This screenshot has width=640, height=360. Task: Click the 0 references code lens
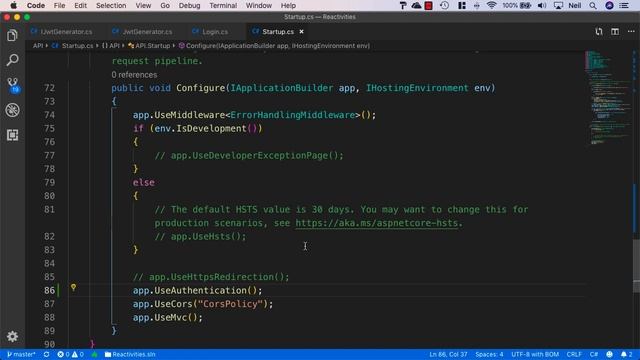click(x=134, y=75)
